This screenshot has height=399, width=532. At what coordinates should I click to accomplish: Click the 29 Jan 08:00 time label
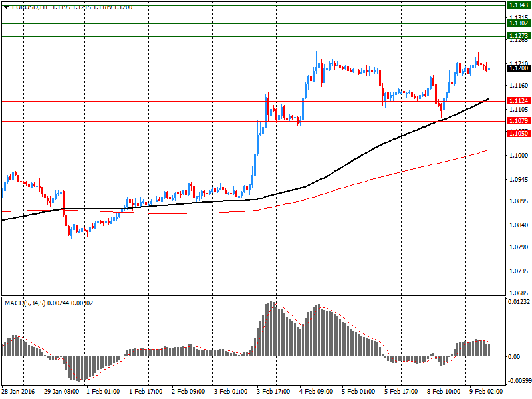coord(61,392)
